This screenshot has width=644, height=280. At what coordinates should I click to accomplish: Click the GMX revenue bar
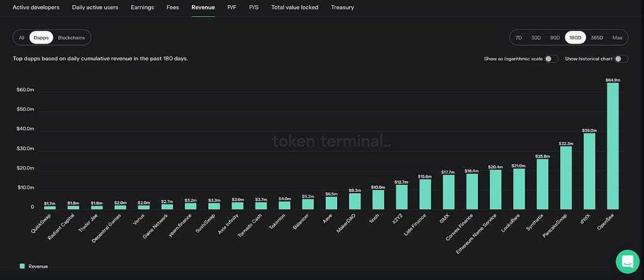point(448,192)
